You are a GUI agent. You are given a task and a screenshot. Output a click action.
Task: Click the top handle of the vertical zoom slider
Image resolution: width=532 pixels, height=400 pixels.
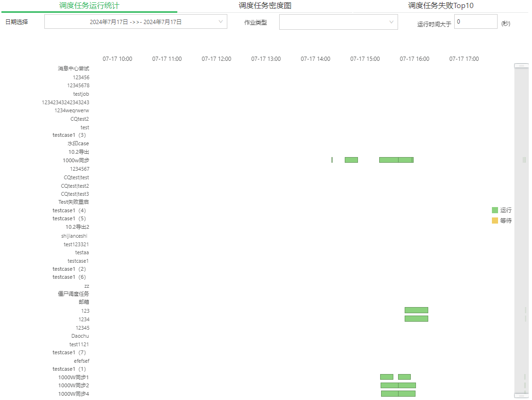point(521,66)
